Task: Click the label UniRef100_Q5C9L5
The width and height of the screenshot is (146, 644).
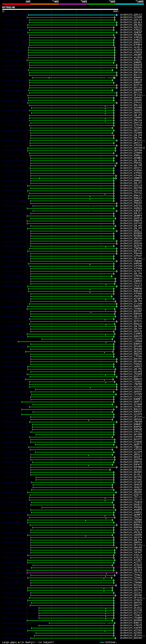Action: point(131,570)
